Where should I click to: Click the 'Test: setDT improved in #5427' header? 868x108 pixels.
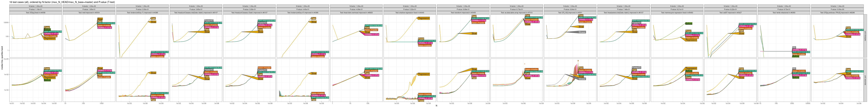pyautogui.click(x=730, y=13)
